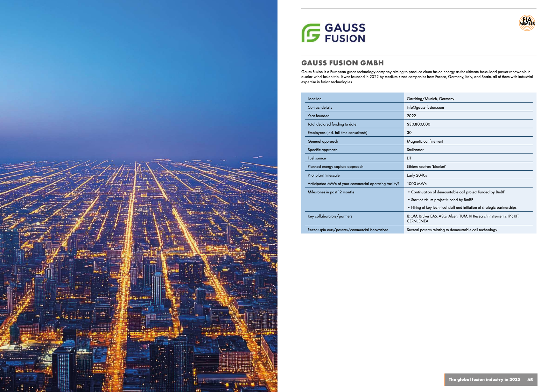
Task: Click the Lithium neutron 'blanket' value
Action: pos(426,166)
